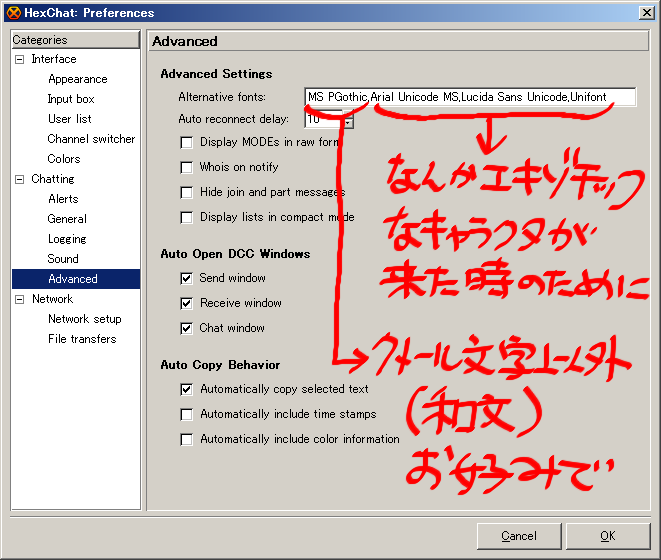Screen dimensions: 661x560
Task: Click the Categories column header
Action: pos(76,40)
